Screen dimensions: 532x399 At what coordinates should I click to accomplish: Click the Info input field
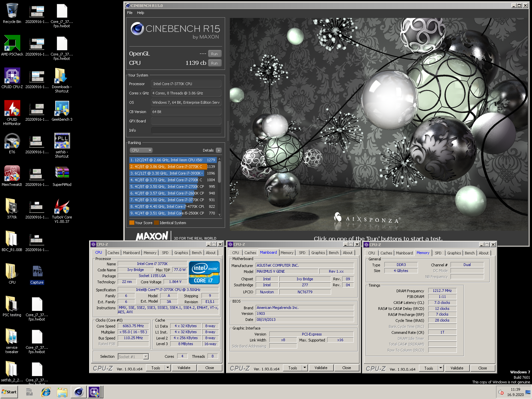click(x=186, y=130)
